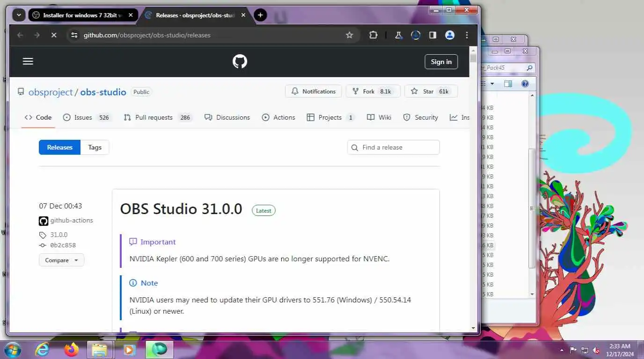Toggle the preview pane in Explorer window

point(508,84)
